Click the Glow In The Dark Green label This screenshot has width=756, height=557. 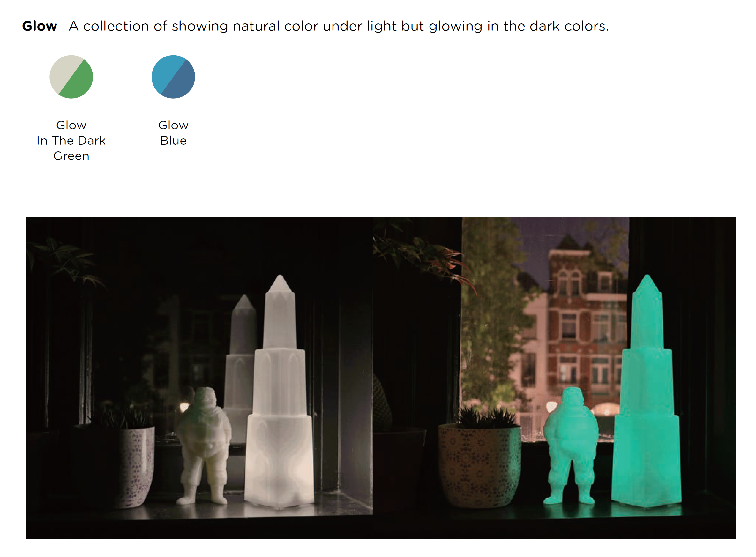(71, 140)
